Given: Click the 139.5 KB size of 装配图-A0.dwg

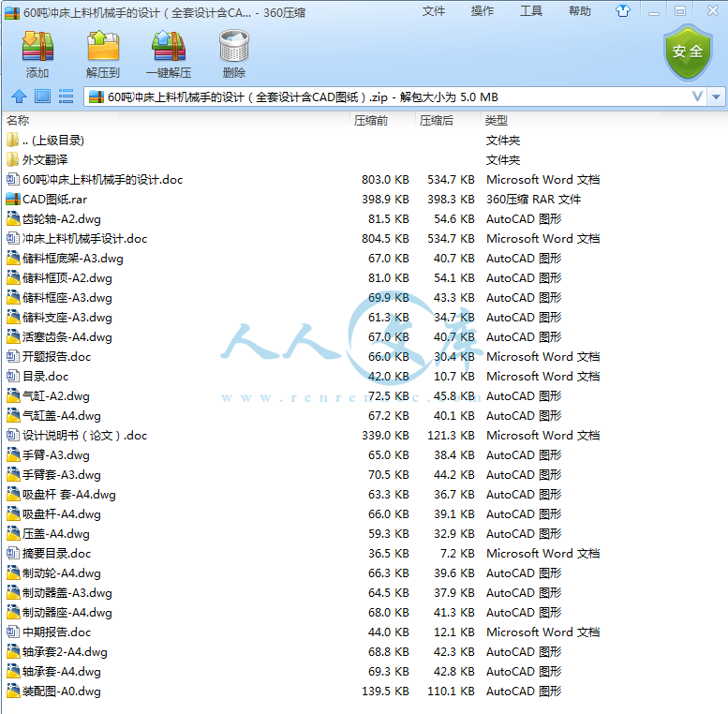Looking at the screenshot, I should click(x=385, y=692).
